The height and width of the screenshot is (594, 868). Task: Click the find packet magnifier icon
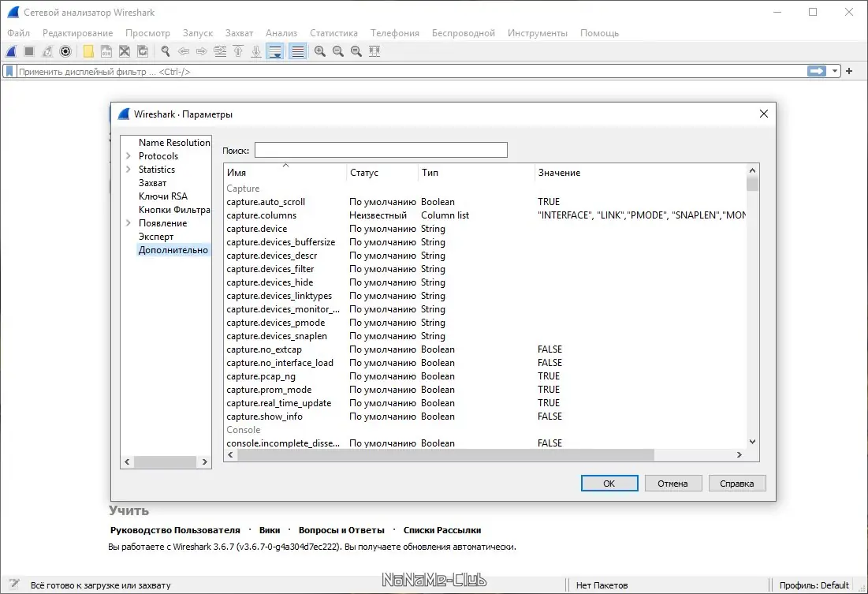click(166, 51)
